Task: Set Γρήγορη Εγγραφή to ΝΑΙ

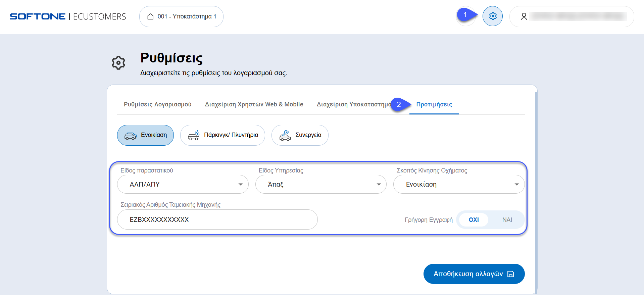Action: (507, 220)
